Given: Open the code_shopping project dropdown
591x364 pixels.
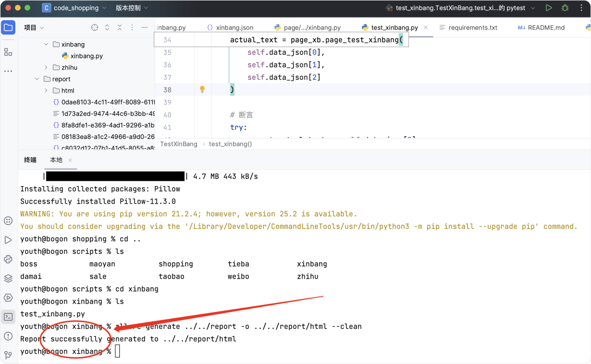Looking at the screenshot, I should (x=74, y=8).
